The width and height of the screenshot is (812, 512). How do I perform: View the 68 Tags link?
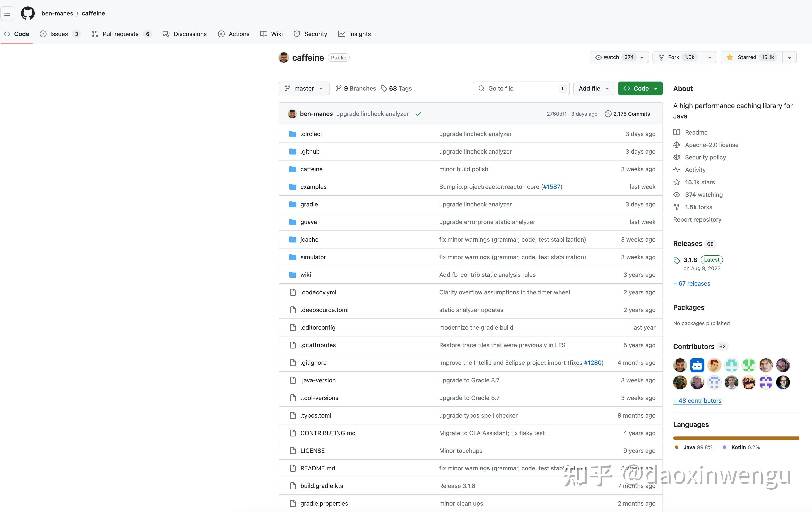(x=396, y=88)
